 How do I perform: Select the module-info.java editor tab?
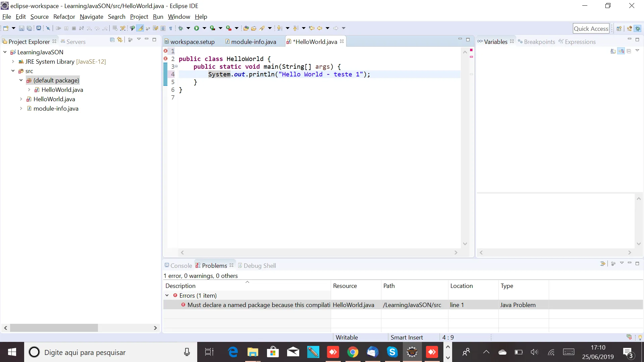[x=253, y=42]
